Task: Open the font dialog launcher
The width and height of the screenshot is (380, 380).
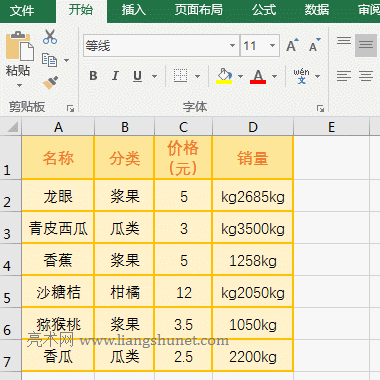Action: [320, 108]
